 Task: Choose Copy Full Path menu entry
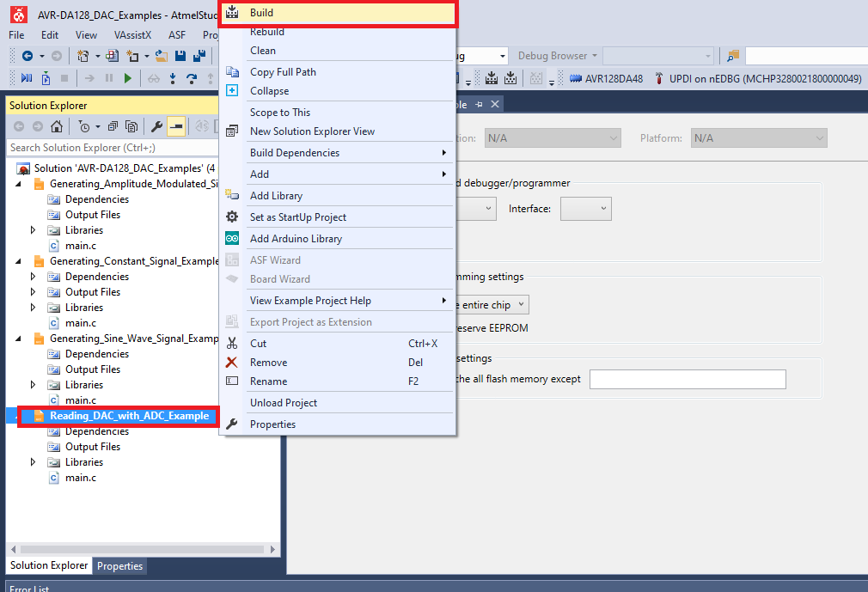[338, 72]
